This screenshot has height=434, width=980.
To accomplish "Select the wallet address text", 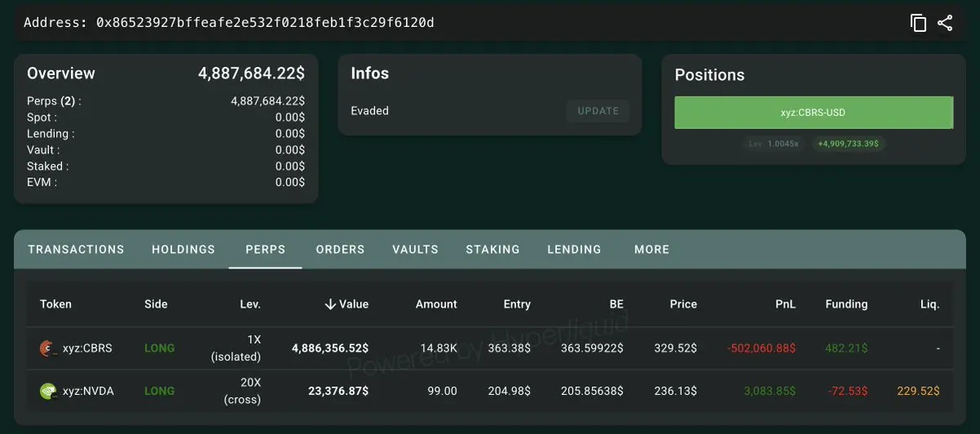I will [x=265, y=23].
